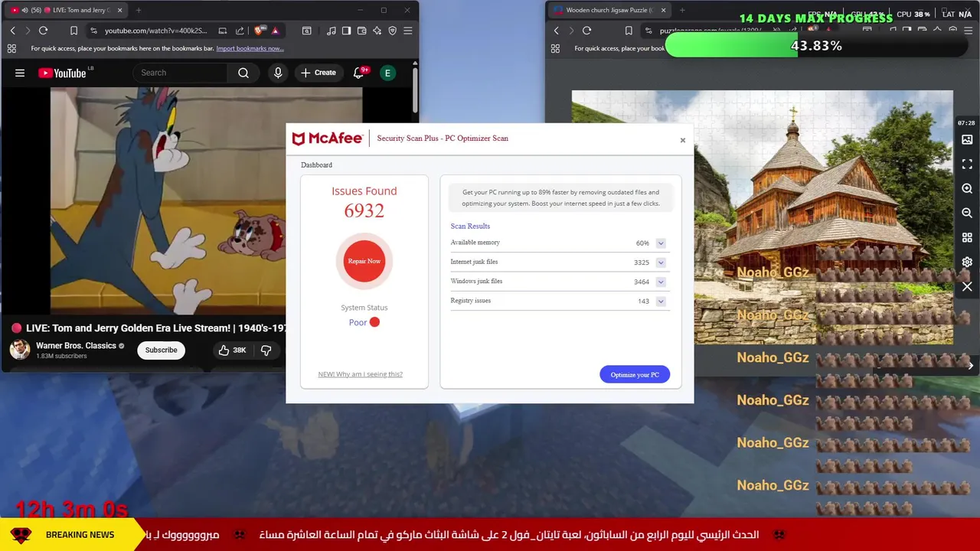Expand the Available memory result
The width and height of the screenshot is (980, 551).
tap(660, 243)
